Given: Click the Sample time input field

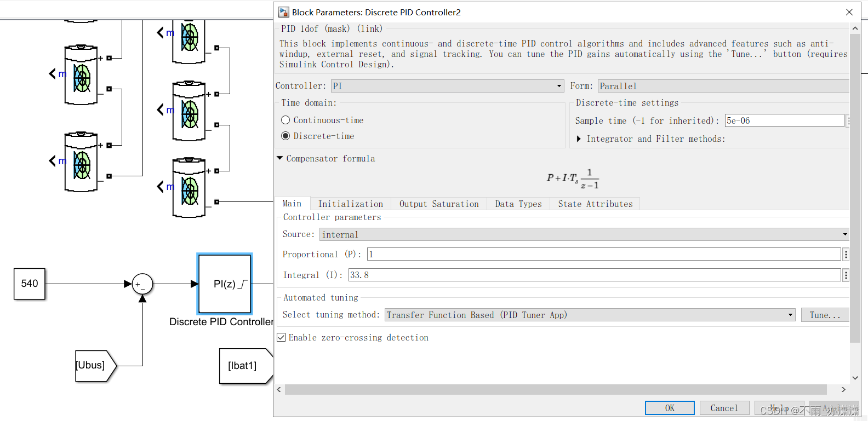Looking at the screenshot, I should click(x=785, y=120).
